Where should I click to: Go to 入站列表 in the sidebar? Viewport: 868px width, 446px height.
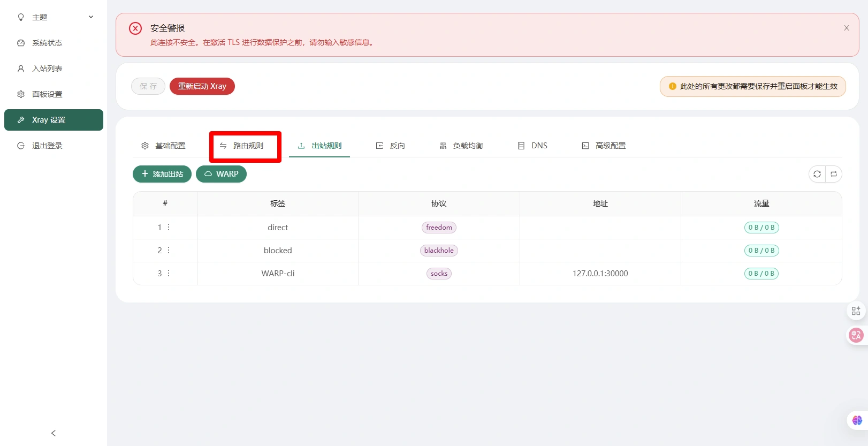(x=47, y=69)
